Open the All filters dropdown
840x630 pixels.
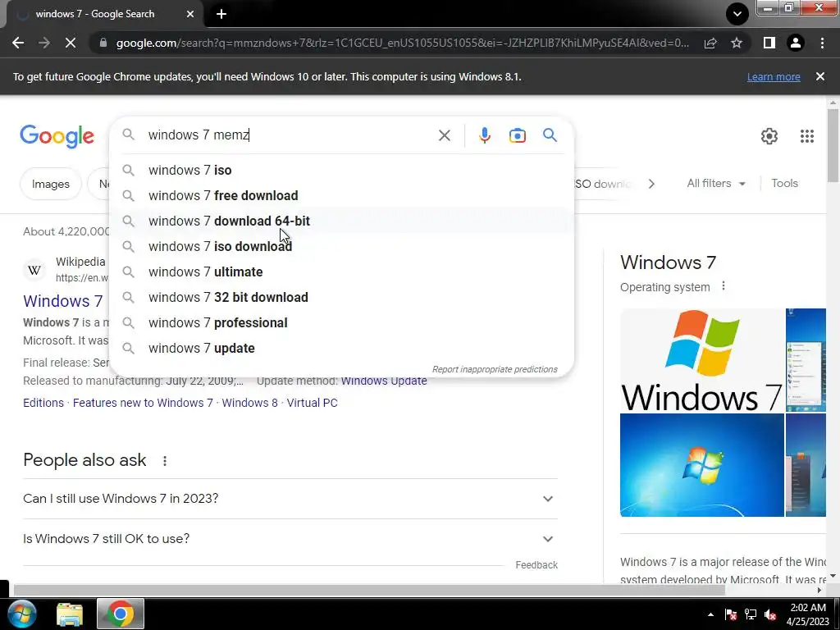715,183
